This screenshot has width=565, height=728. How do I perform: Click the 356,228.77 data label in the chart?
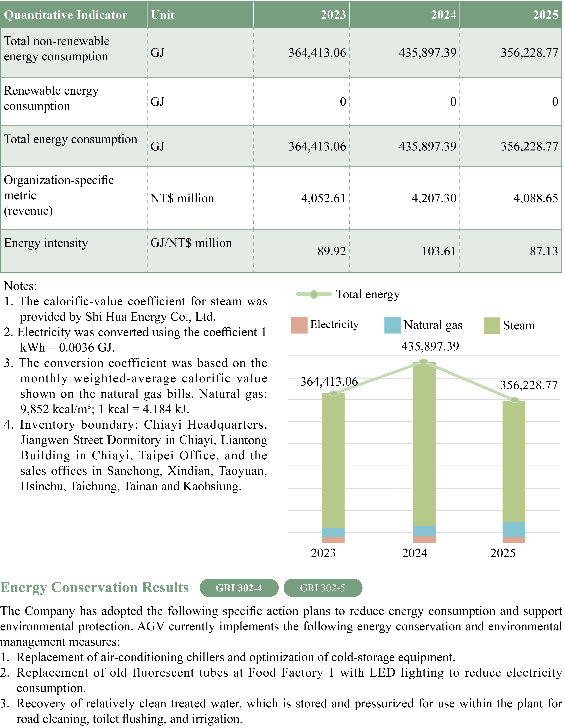tap(529, 385)
